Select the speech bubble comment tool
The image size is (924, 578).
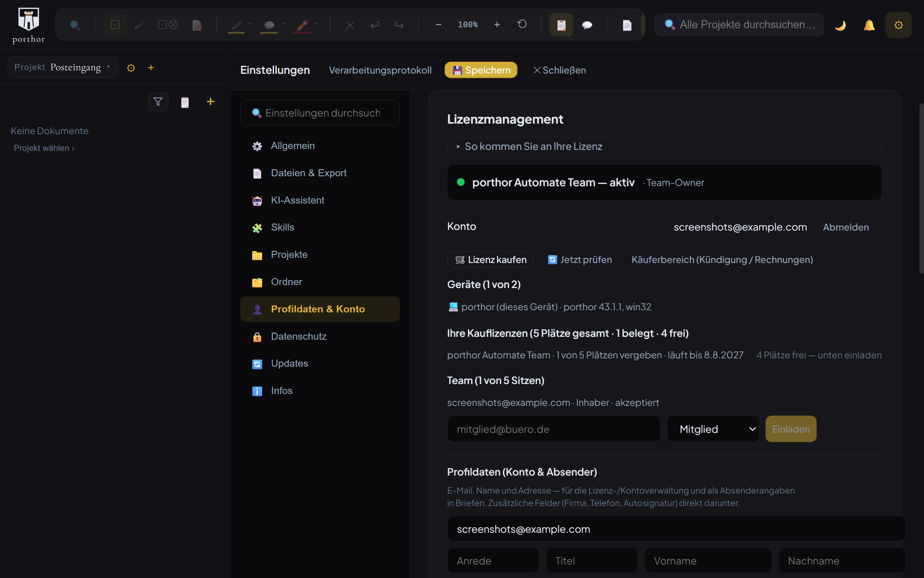[269, 25]
